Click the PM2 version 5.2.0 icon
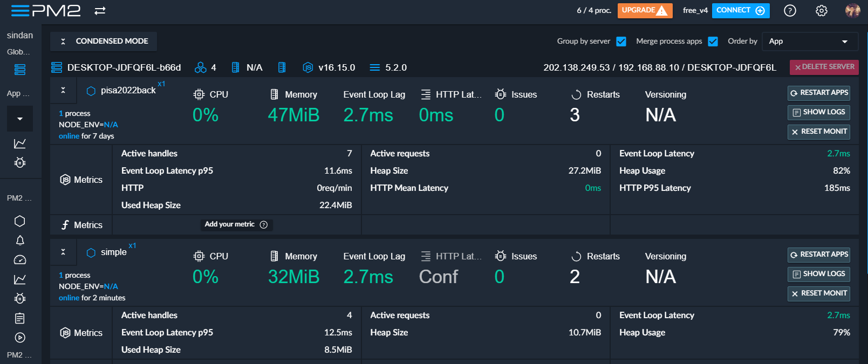Screen dimensions: 868x364 pyautogui.click(x=375, y=67)
